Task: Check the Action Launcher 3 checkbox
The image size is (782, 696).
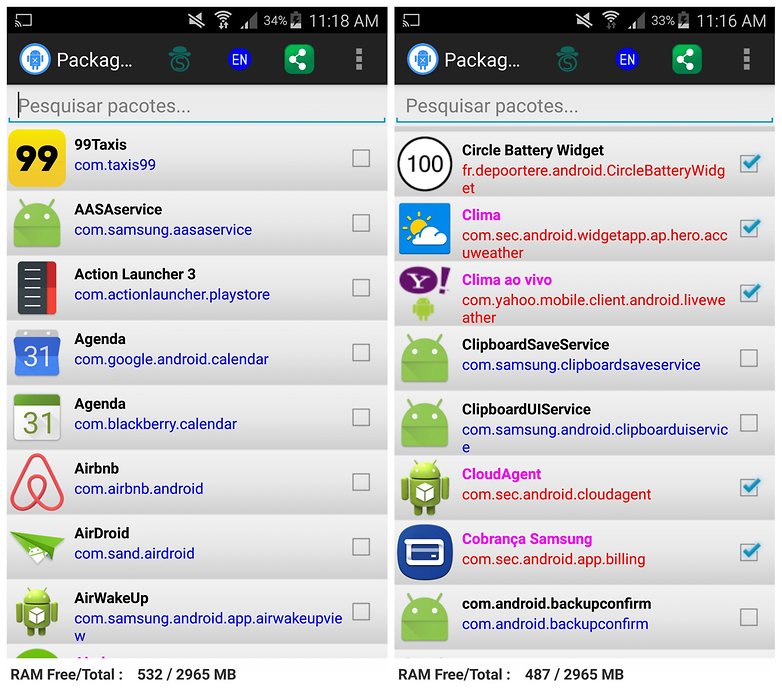Action: point(361,288)
